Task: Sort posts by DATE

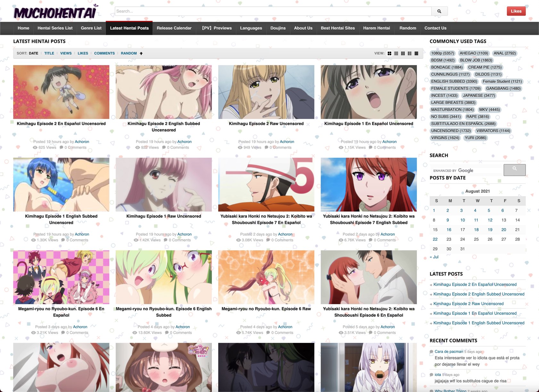Action: point(34,53)
